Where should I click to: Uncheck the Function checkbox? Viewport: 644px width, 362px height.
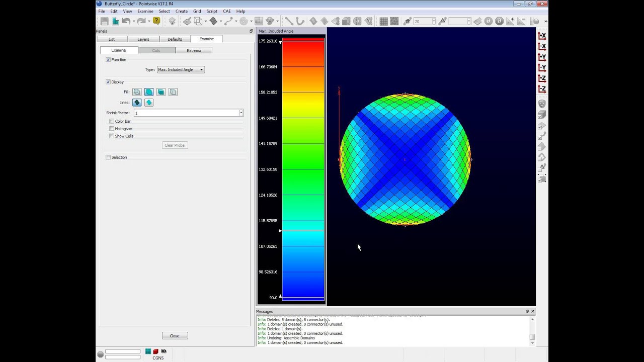click(x=108, y=60)
